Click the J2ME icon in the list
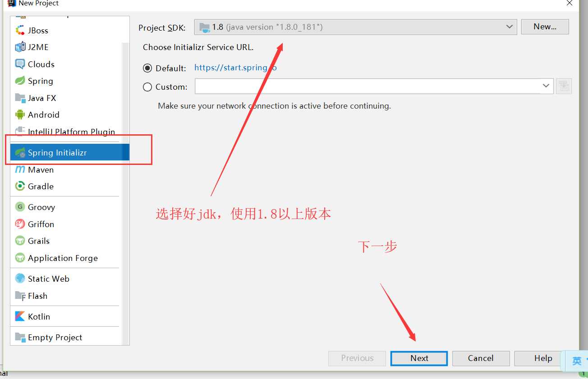 [x=20, y=47]
